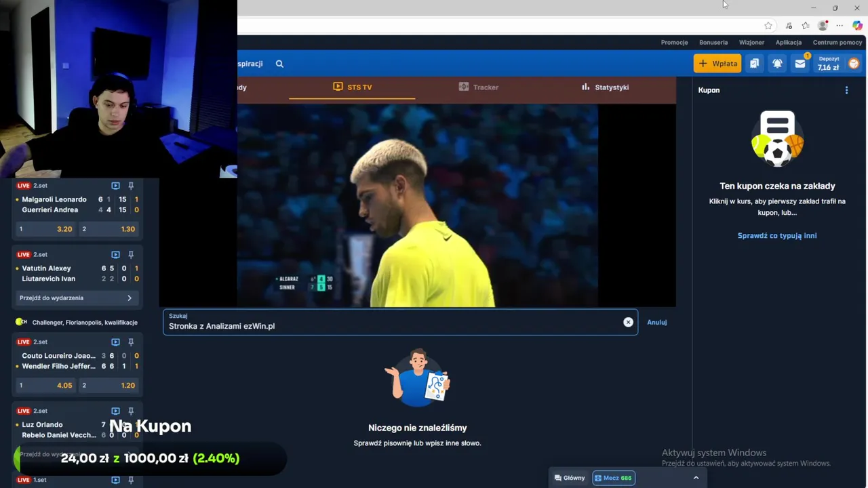Click the STS TV video stream
This screenshot has height=488, width=868.
click(x=418, y=205)
